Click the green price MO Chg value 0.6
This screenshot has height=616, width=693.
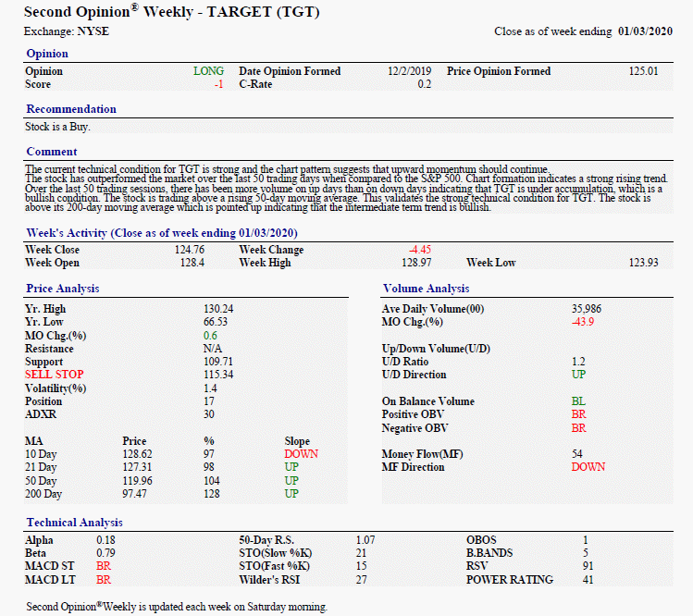click(x=210, y=336)
